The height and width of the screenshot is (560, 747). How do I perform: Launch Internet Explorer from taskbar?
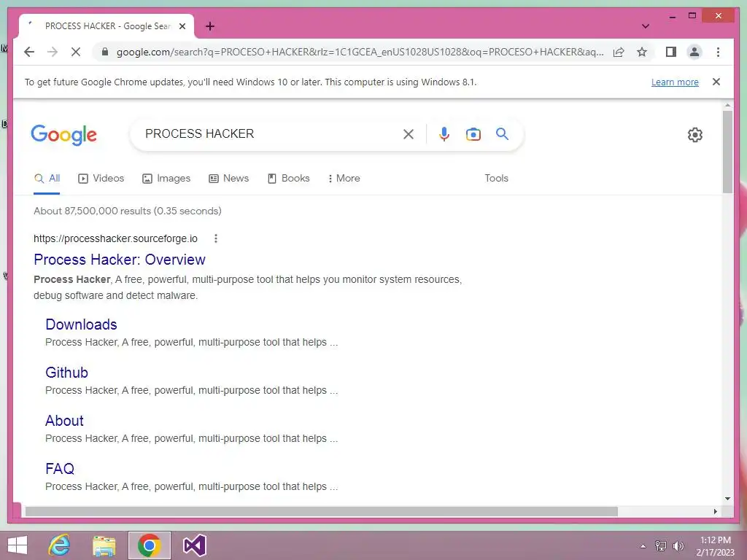coord(60,545)
